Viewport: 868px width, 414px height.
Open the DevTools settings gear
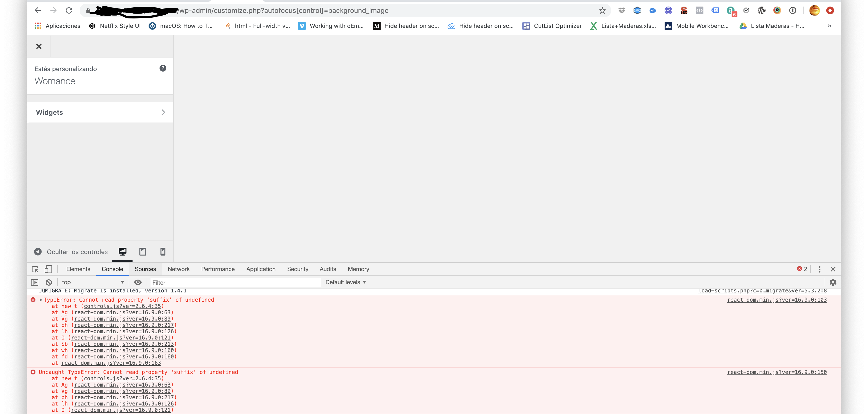pyautogui.click(x=833, y=282)
